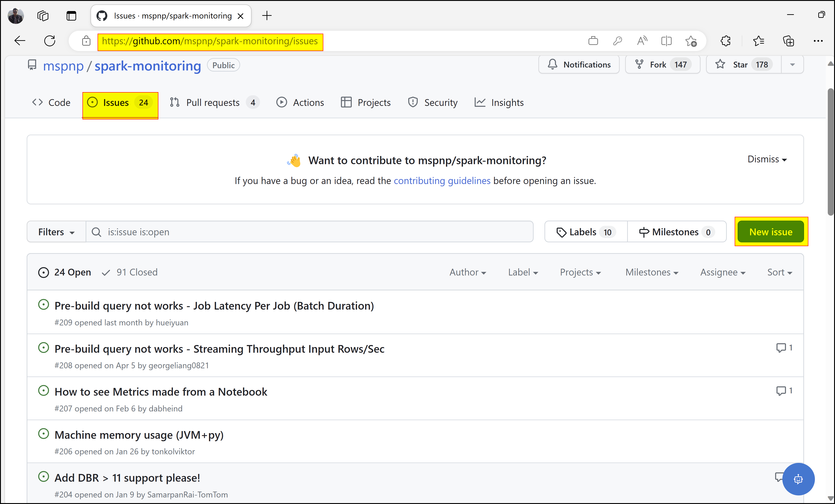Screen dimensions: 835x504
Task: Open issue about Streaming Throughput Input Rows/Sec
Action: point(219,349)
